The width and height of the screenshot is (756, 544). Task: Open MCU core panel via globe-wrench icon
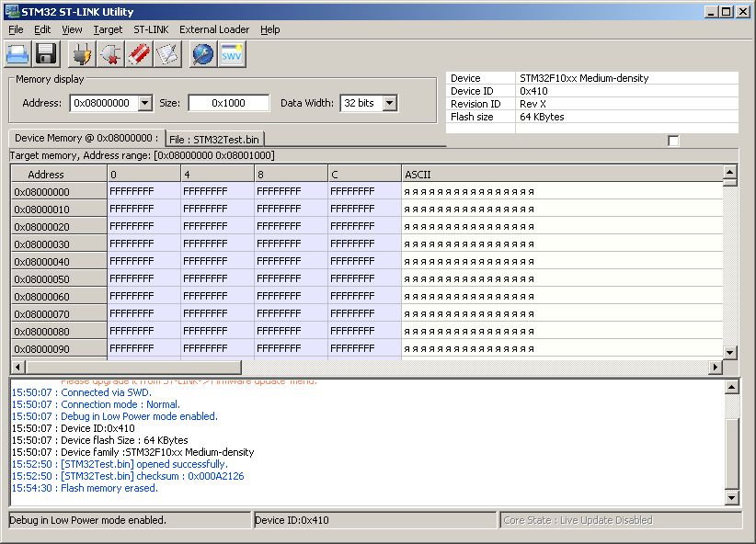pyautogui.click(x=202, y=54)
